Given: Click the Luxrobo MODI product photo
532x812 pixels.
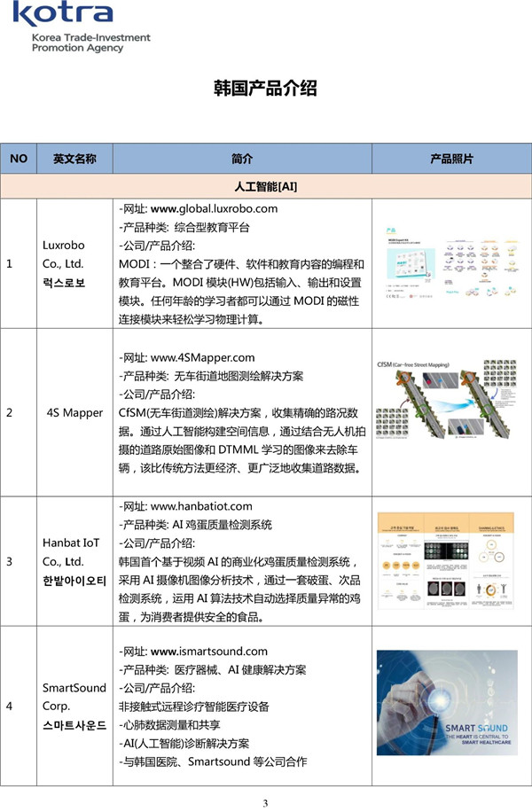Looking at the screenshot, I should pos(451,263).
